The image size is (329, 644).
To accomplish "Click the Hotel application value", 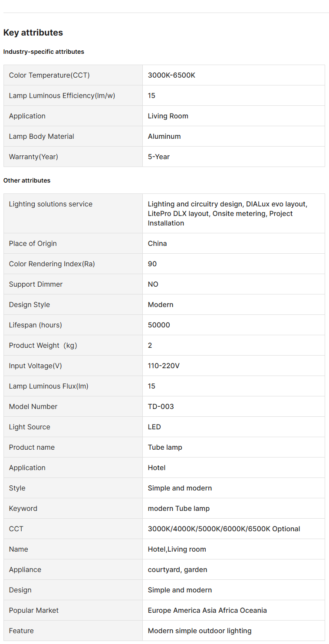I will [x=157, y=467].
